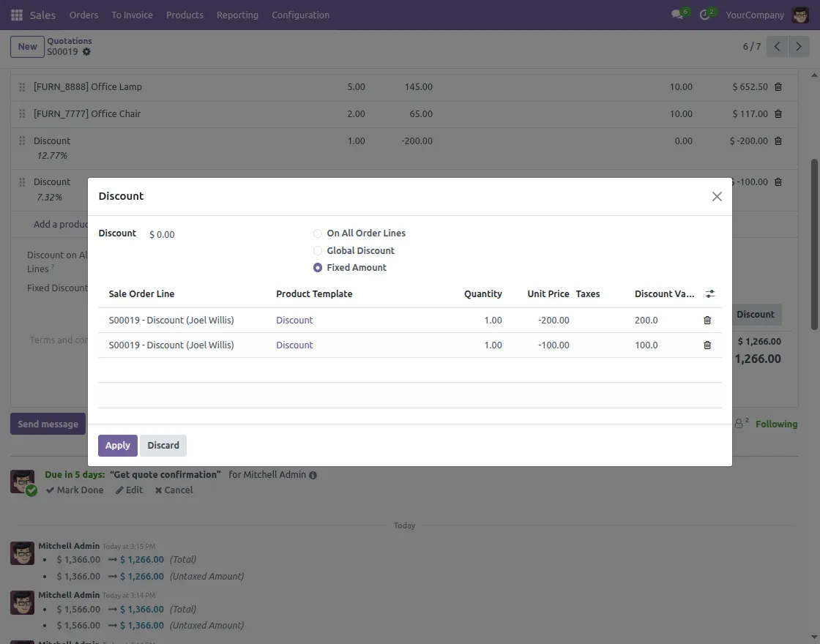Click the S00019 gear settings icon
Viewport: 820px width, 644px height.
pyautogui.click(x=86, y=52)
